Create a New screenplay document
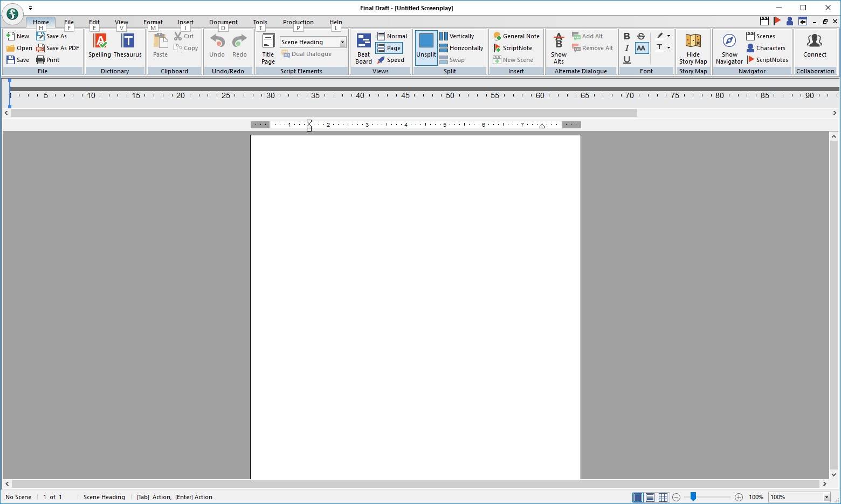This screenshot has height=504, width=841. [x=18, y=36]
